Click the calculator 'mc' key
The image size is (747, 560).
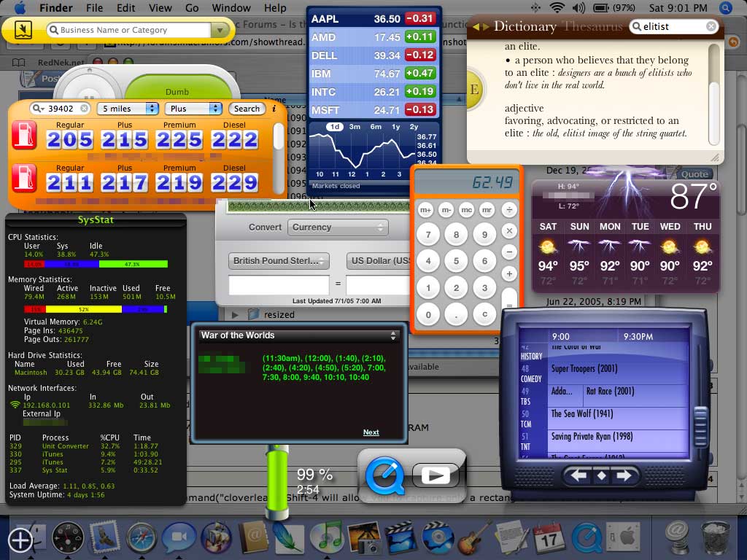[x=466, y=209]
